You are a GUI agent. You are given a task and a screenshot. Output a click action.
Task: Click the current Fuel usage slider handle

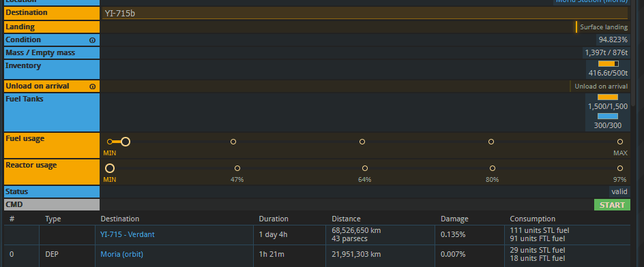[126, 142]
